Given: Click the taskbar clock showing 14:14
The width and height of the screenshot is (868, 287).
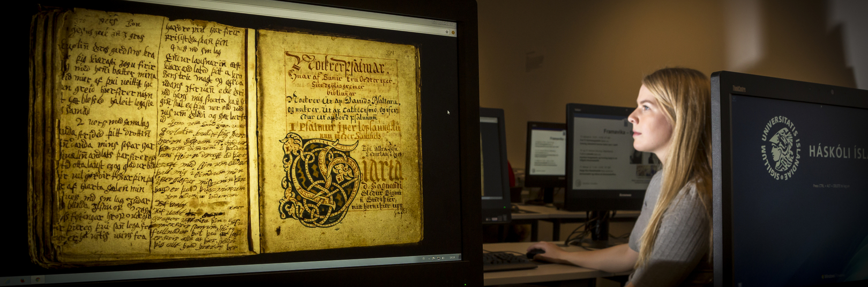Looking at the screenshot, I should pyautogui.click(x=452, y=257).
